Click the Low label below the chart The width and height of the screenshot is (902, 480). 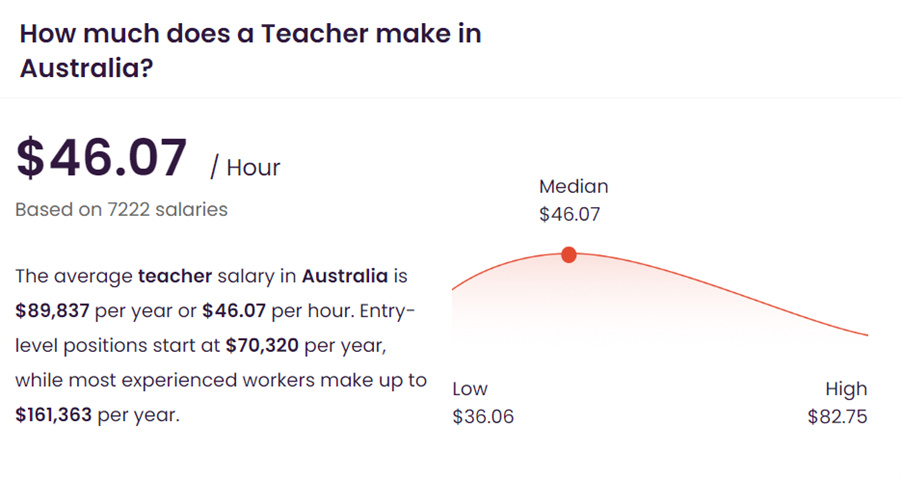coord(470,389)
